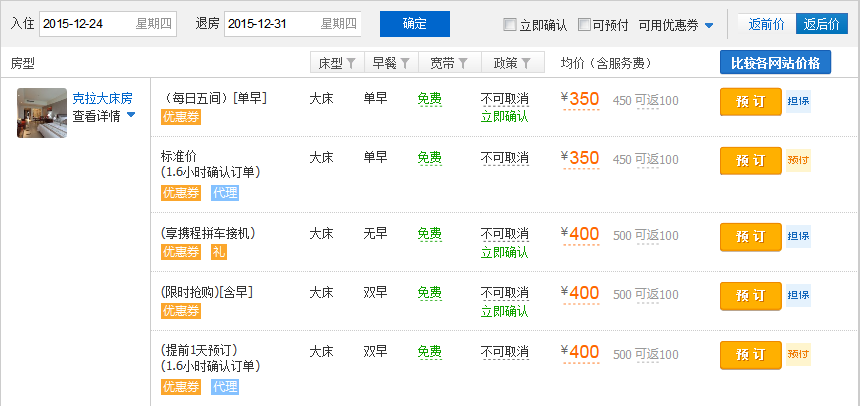Click the 担保 badge in the first row
The height and width of the screenshot is (406, 860).
[798, 101]
